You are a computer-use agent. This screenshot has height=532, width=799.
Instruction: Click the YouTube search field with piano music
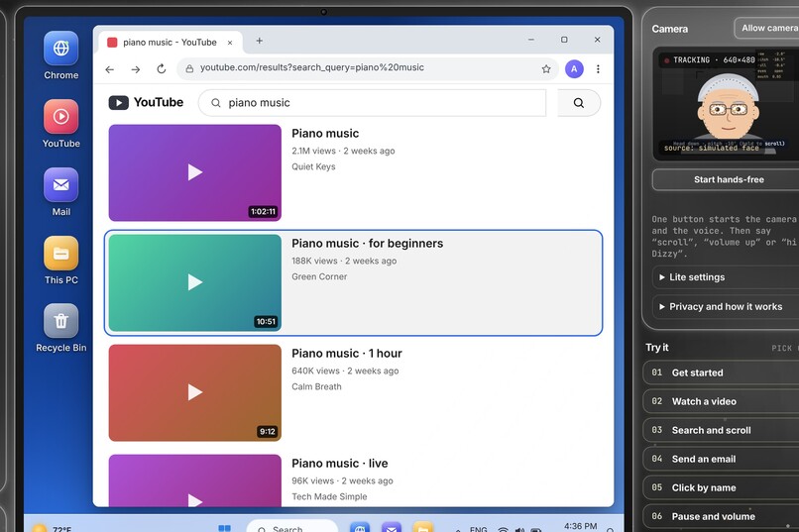(372, 103)
